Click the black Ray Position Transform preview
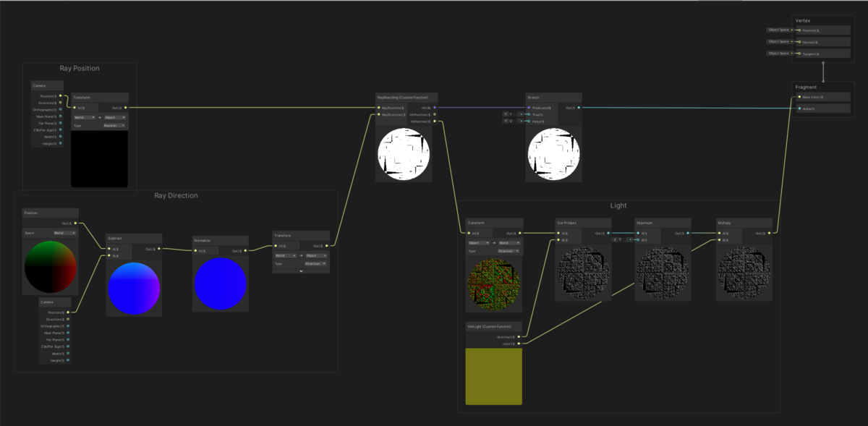Image resolution: width=868 pixels, height=426 pixels. click(x=100, y=158)
